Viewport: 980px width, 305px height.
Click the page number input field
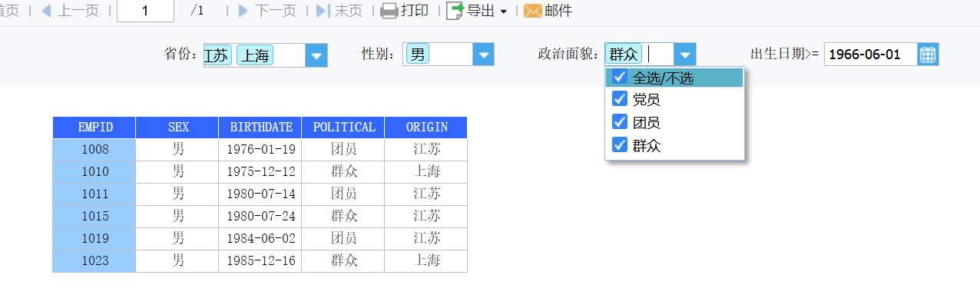145,11
